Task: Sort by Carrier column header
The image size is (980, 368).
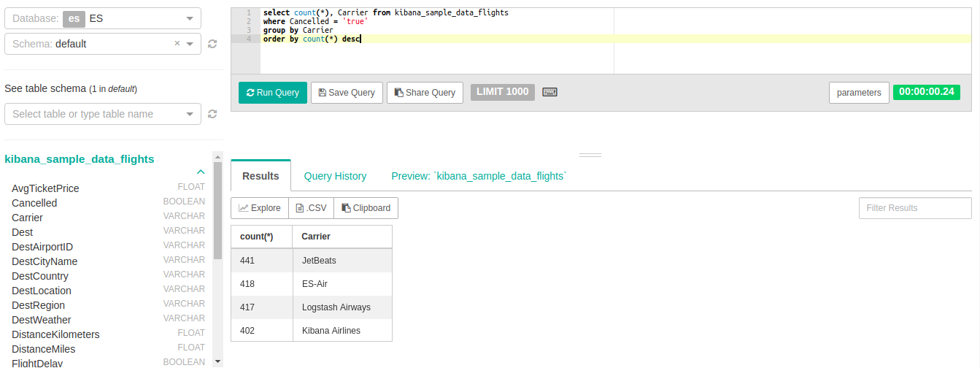Action: 342,237
